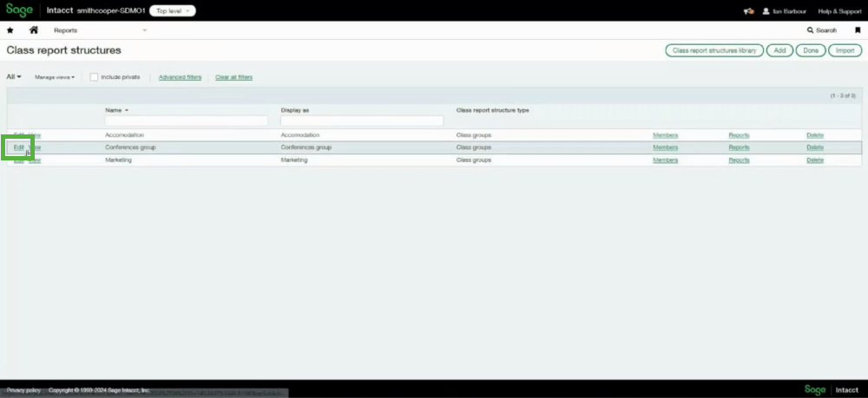Viewport: 868px width, 398px height.
Task: Open the Advanced filters link
Action: click(x=180, y=77)
